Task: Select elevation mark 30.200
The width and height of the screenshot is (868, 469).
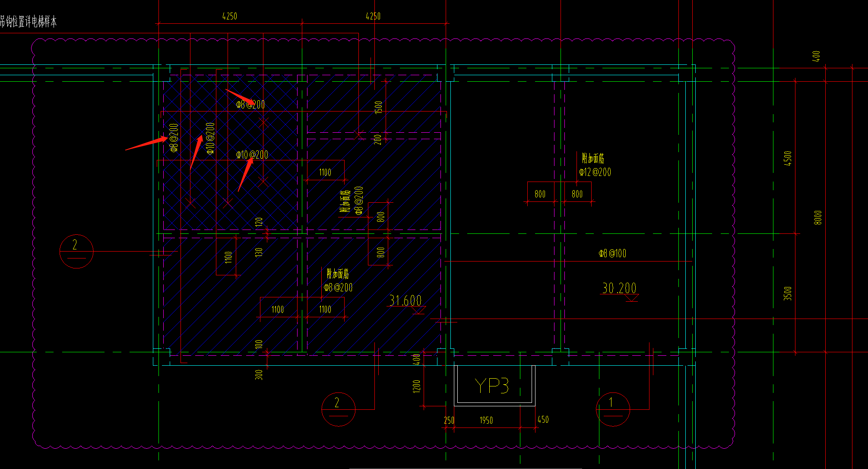Action: click(619, 288)
